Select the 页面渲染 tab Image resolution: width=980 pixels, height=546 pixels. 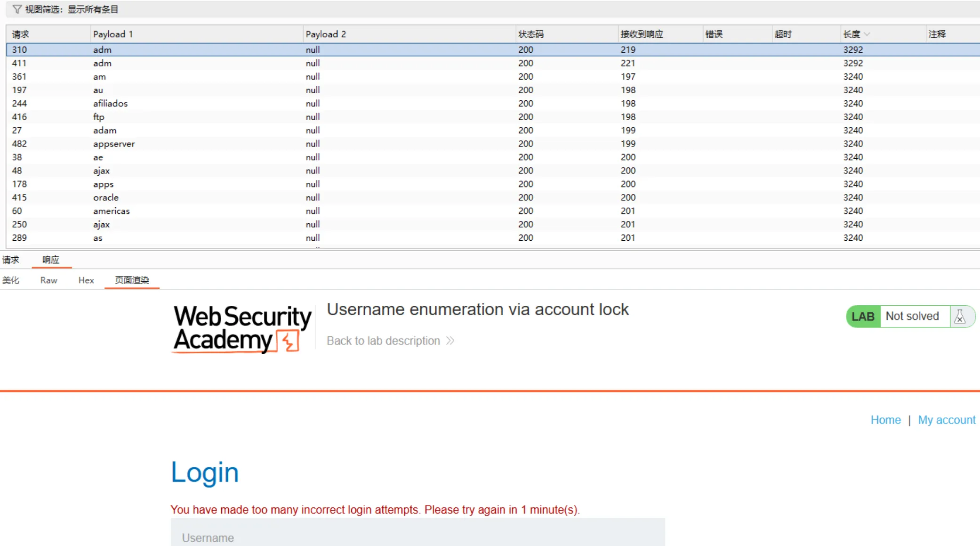(x=132, y=280)
